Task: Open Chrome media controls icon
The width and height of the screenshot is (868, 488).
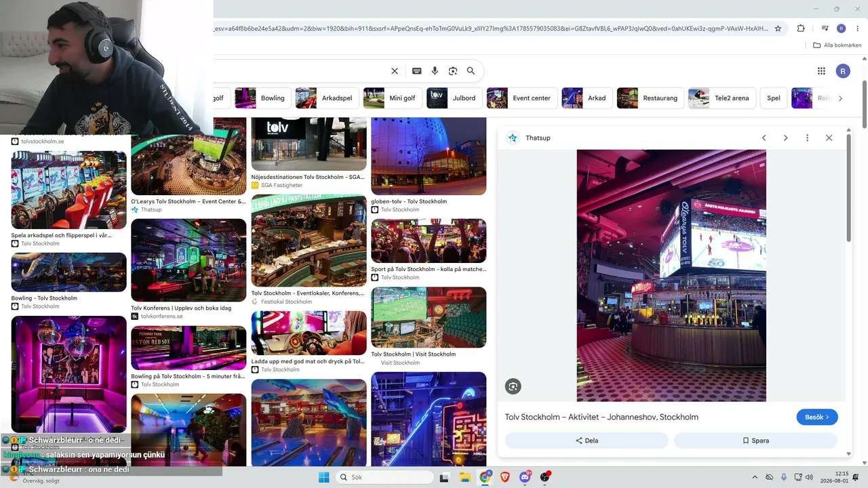Action: tap(825, 28)
